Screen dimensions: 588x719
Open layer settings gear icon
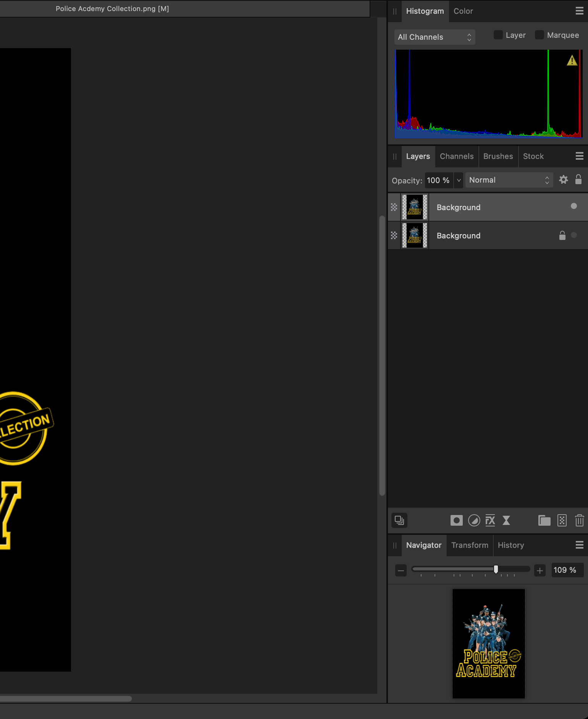(563, 180)
